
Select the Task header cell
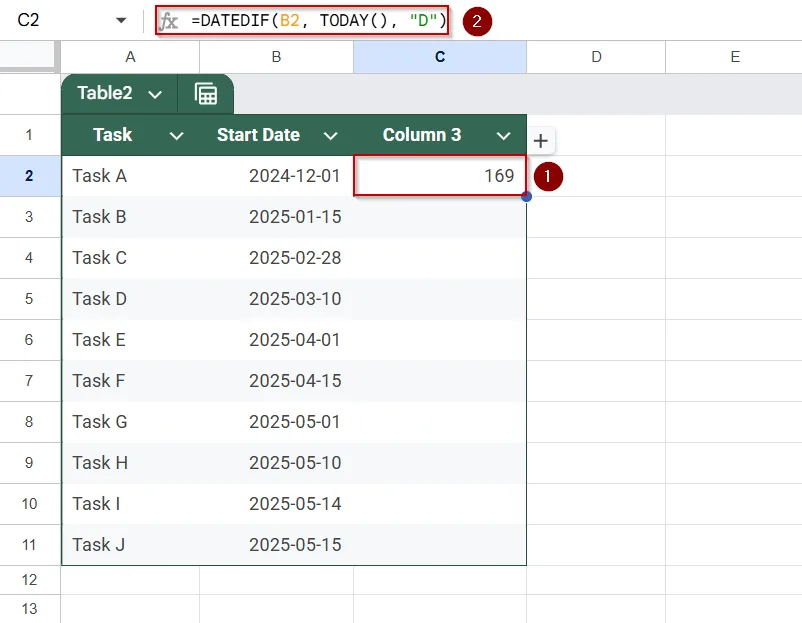tap(130, 135)
